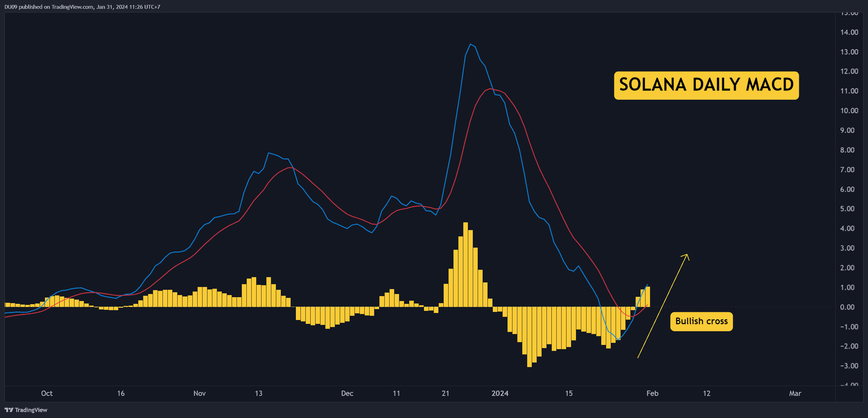
Task: Click the peak of the red signal line
Action: (490, 89)
